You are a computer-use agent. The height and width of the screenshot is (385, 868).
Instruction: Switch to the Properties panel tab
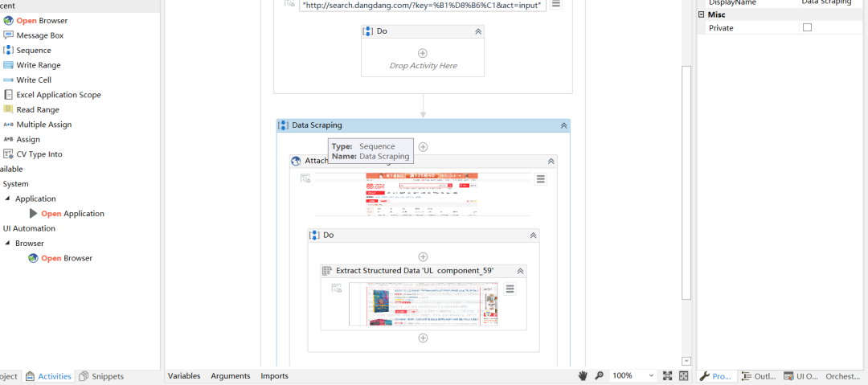[718, 376]
